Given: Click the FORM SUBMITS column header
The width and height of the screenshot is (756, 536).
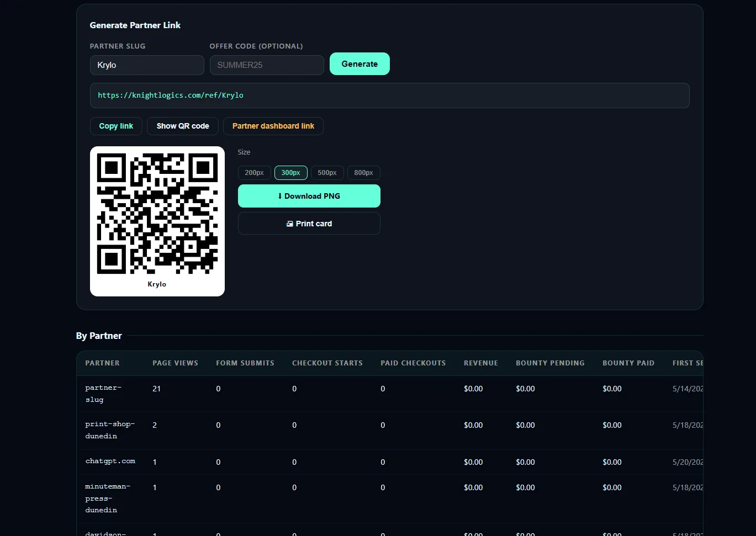Looking at the screenshot, I should (245, 363).
